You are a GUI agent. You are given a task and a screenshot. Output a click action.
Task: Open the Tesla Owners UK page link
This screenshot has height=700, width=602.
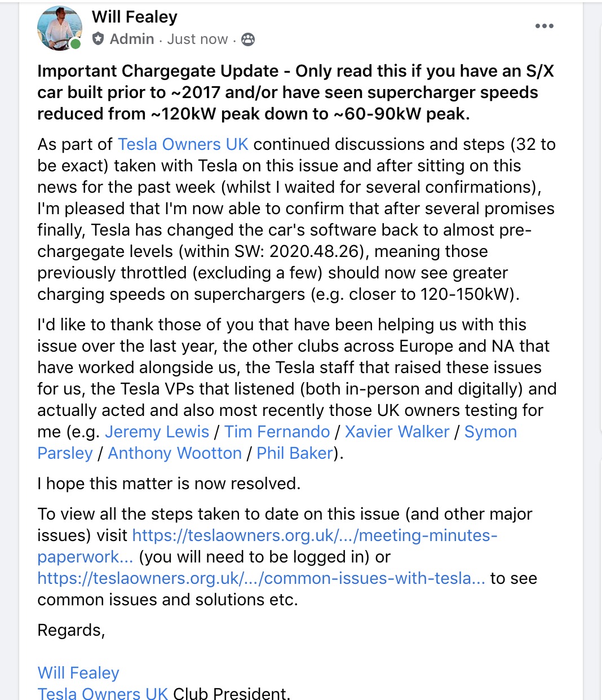183,144
